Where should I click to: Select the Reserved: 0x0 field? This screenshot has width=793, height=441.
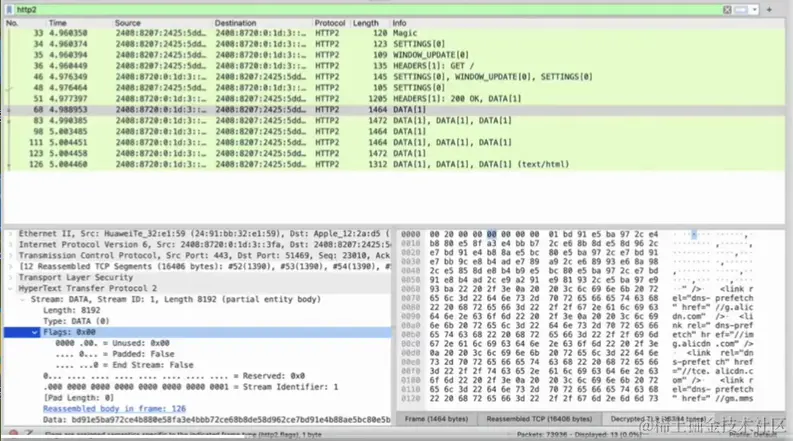tap(174, 376)
